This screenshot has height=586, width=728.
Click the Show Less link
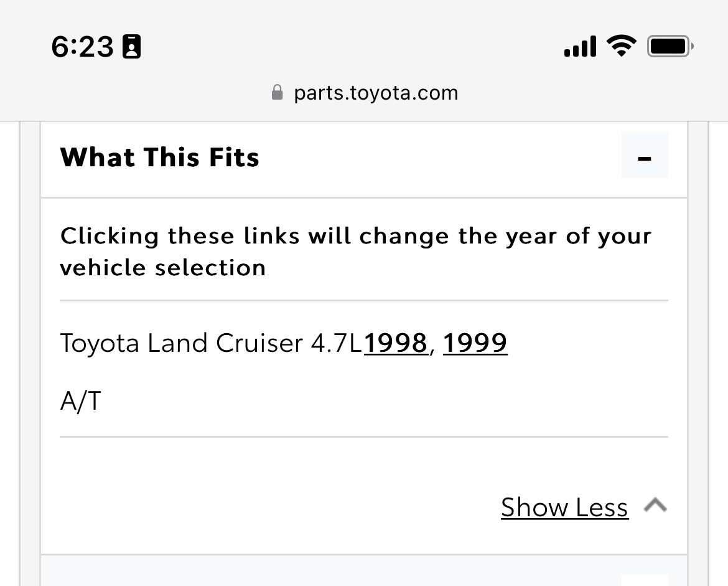tap(564, 507)
